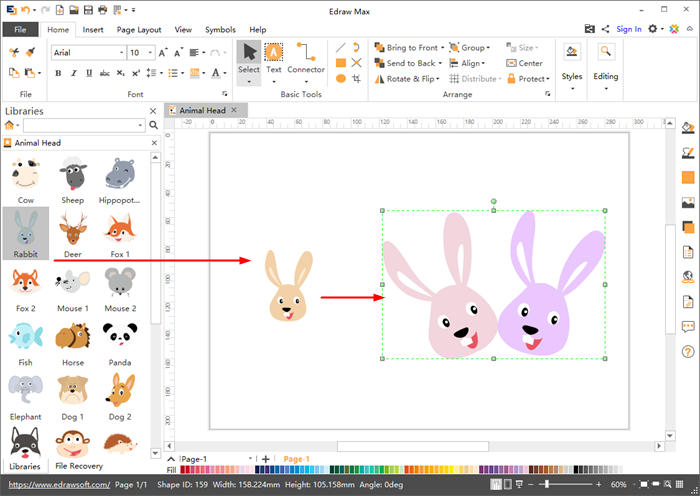Open the help question mark panel
The height and width of the screenshot is (496, 700).
[688, 352]
